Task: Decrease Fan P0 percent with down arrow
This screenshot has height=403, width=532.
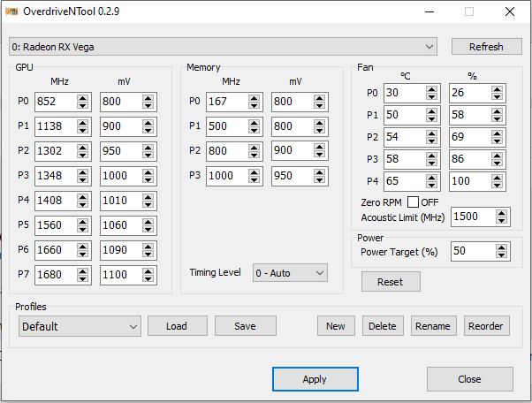Action: [497, 96]
